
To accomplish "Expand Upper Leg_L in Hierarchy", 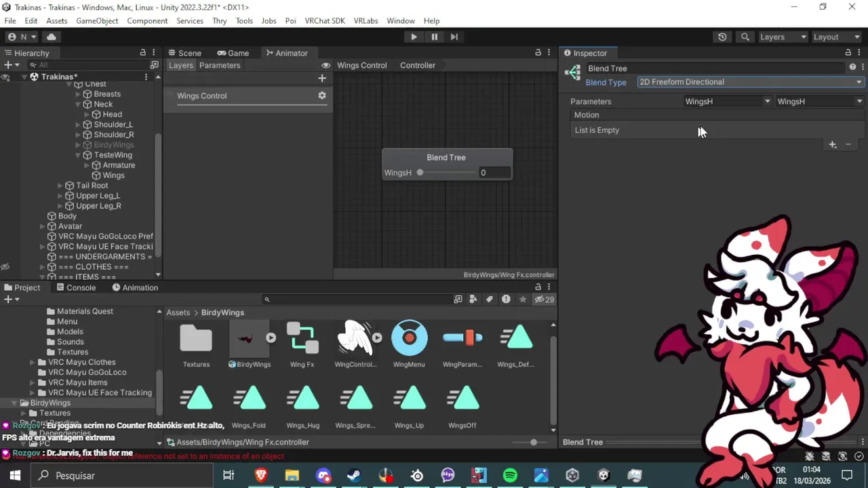I will coord(60,196).
